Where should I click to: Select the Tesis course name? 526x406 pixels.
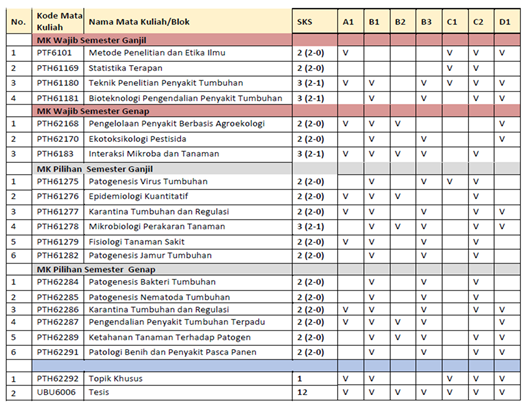99,392
